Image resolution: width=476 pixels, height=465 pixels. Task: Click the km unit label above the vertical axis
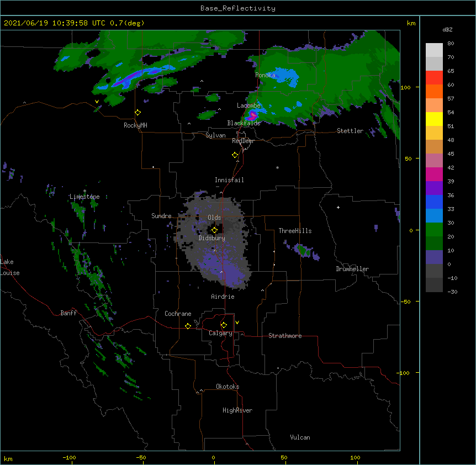411,23
